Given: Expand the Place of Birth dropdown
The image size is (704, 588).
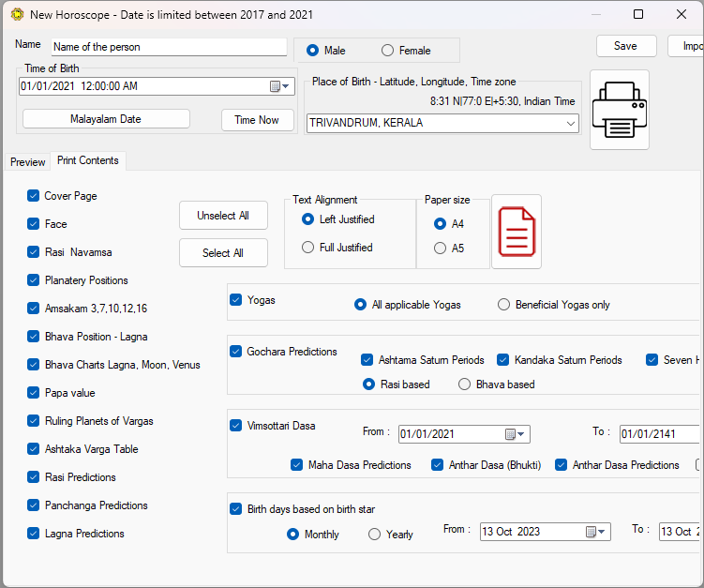Looking at the screenshot, I should click(570, 123).
